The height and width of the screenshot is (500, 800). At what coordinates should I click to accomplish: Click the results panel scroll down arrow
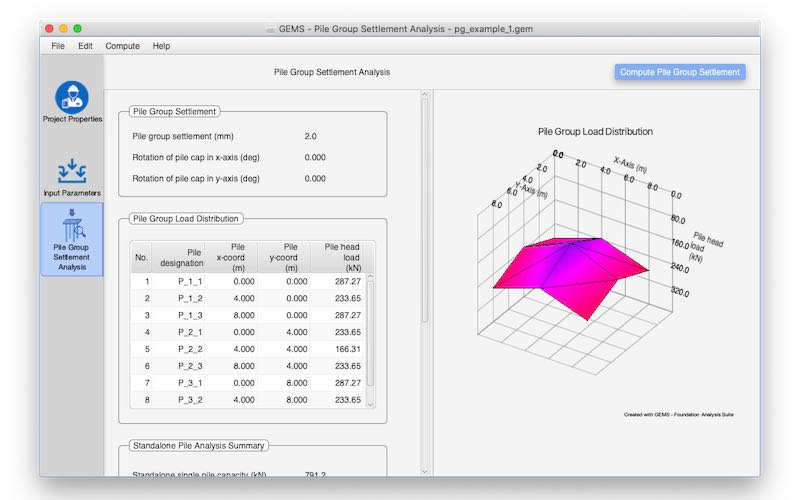pos(424,472)
